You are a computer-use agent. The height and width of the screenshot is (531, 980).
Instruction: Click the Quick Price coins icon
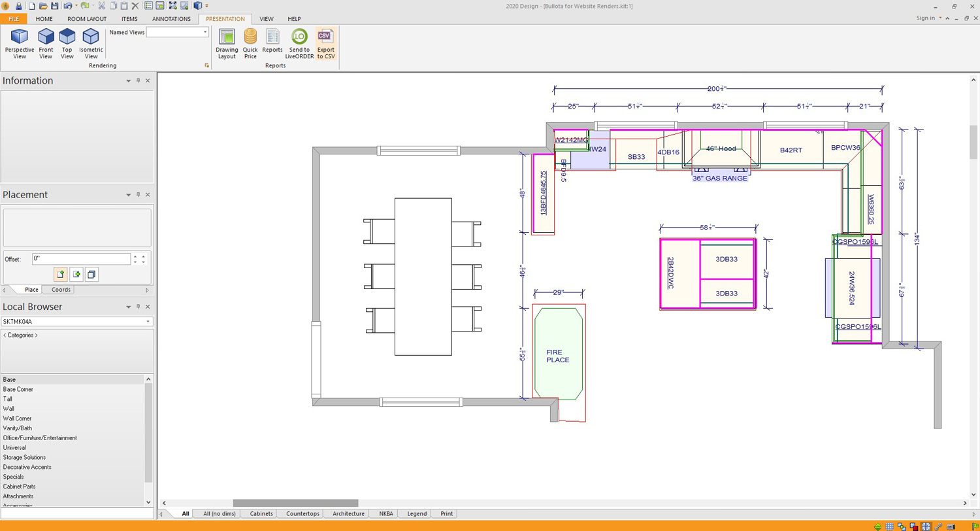250,37
